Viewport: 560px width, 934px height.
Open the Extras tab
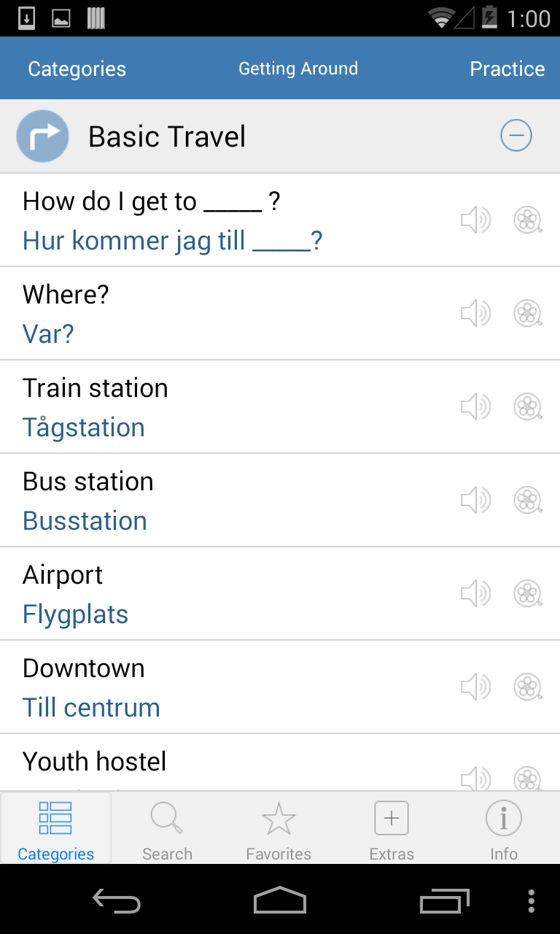(392, 828)
